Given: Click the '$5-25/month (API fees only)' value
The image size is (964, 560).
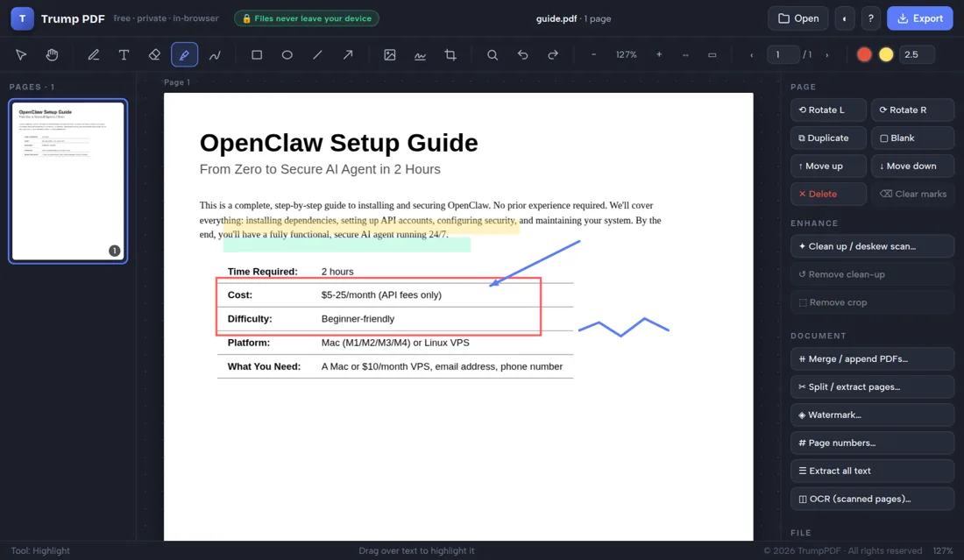Looking at the screenshot, I should pyautogui.click(x=381, y=295).
